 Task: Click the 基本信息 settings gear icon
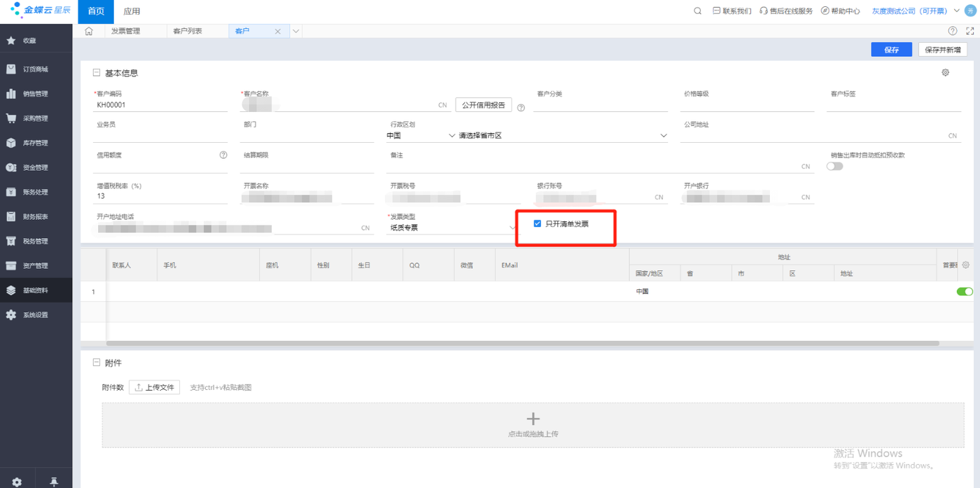click(945, 73)
